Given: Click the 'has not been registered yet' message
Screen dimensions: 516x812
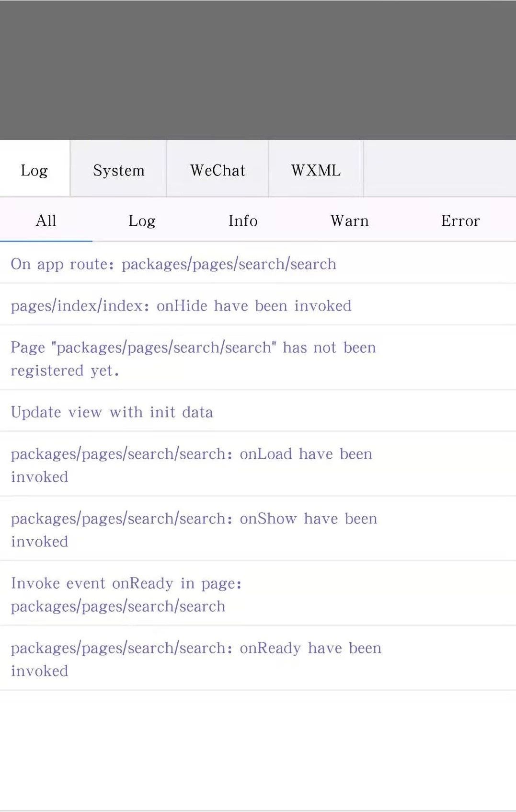Looking at the screenshot, I should coord(258,358).
